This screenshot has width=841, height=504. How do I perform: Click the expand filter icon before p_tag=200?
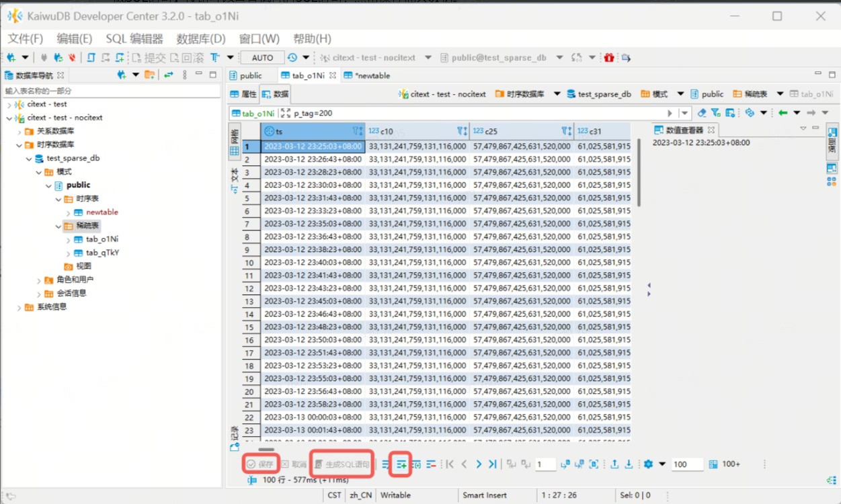pos(286,113)
